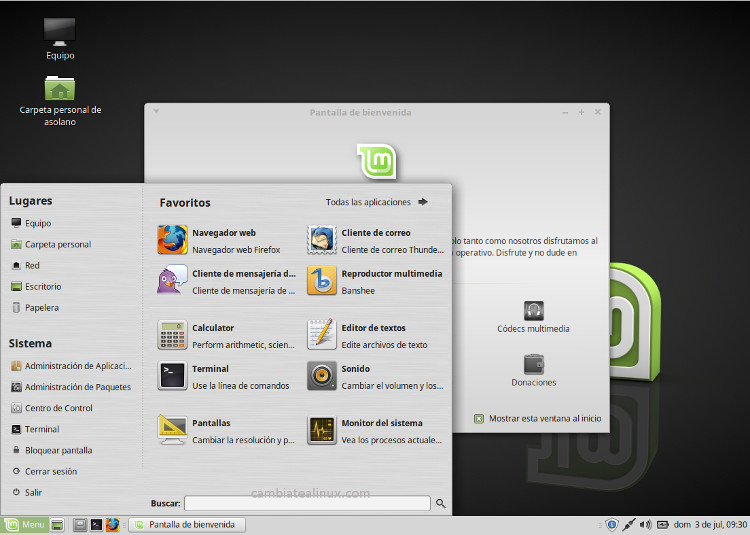Screen dimensions: 750x535
Task: Open Centro de Control
Action: click(52, 408)
